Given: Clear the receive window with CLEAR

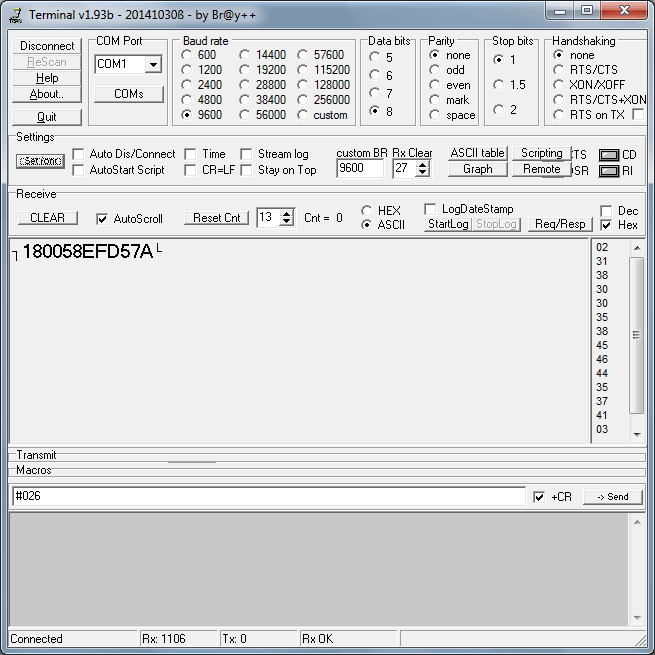Looking at the screenshot, I should click(47, 218).
